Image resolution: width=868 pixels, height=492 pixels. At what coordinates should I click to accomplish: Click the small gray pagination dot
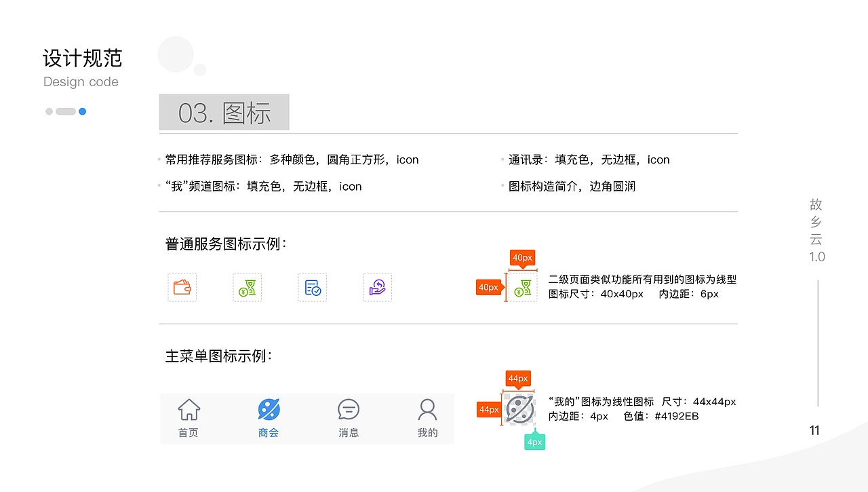(49, 111)
